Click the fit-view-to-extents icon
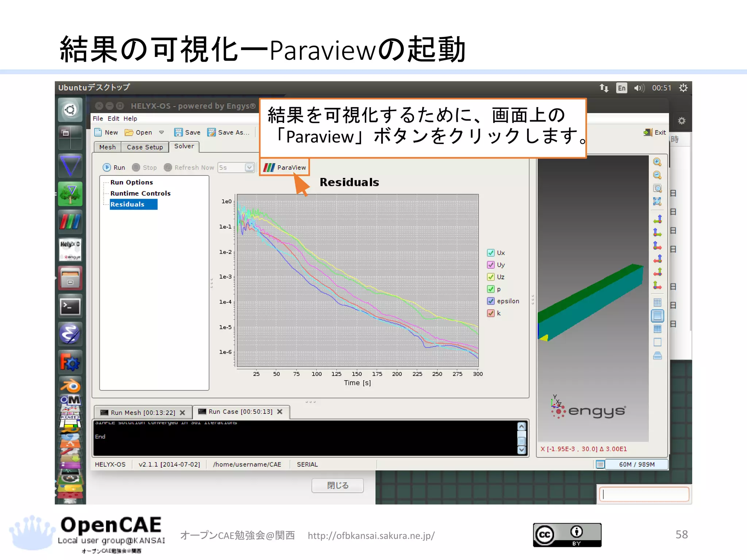This screenshot has height=560, width=747. click(657, 201)
